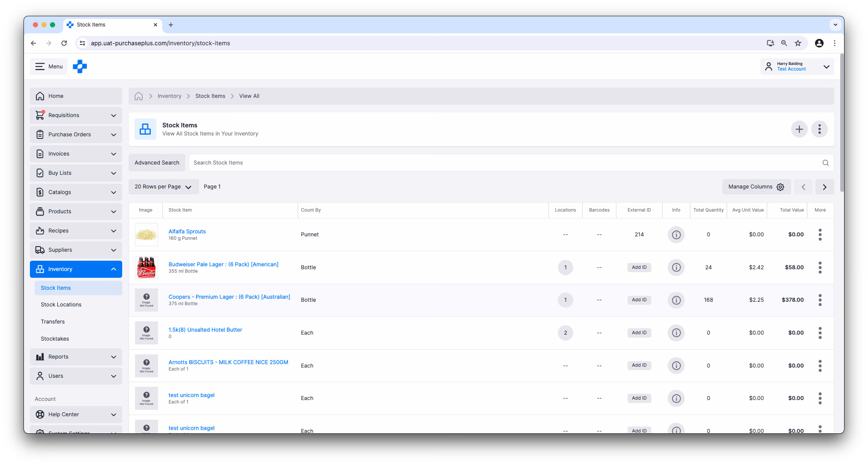Image resolution: width=868 pixels, height=465 pixels.
Task: Open info icon for Unsalted Hotel Butter
Action: click(x=676, y=333)
